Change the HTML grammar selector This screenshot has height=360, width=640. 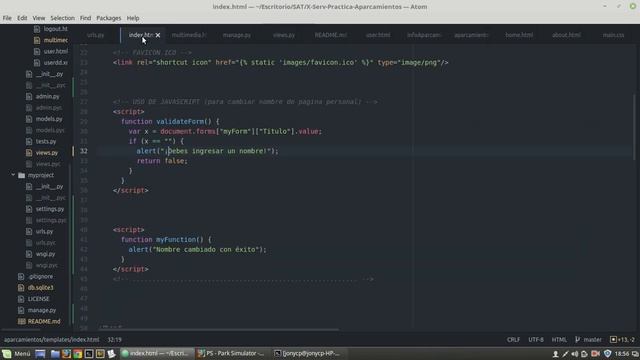pos(559,340)
